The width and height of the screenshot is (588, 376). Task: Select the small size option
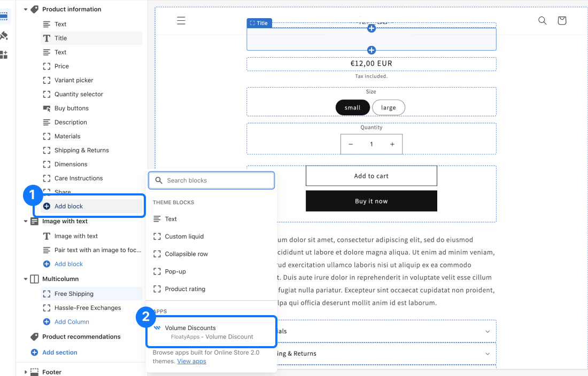352,107
